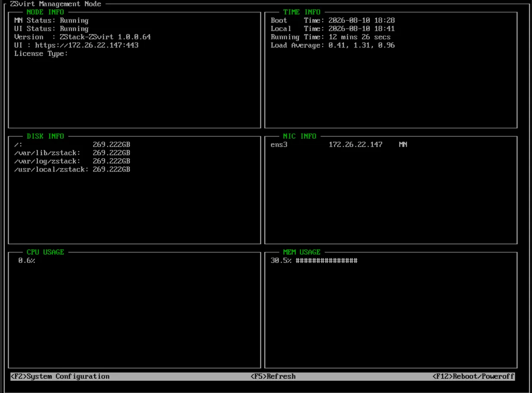Click the MN tag in NIC INFO
This screenshot has height=393, width=532.
(x=403, y=145)
